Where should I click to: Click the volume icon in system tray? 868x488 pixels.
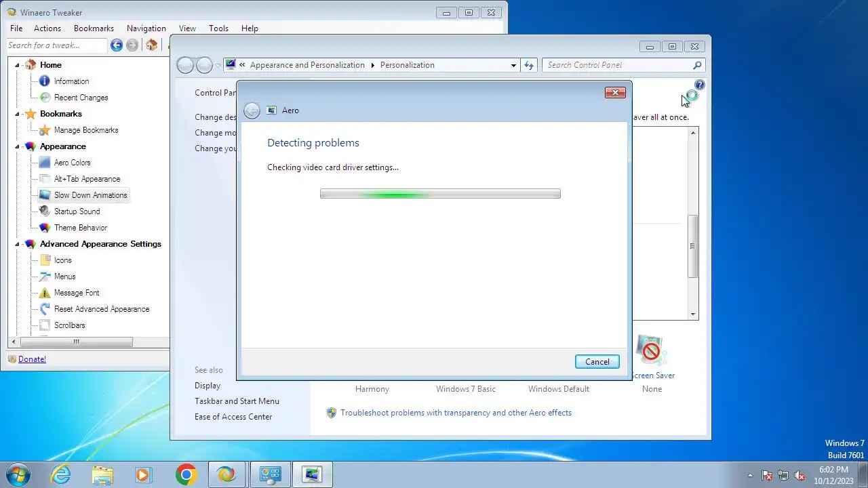(x=800, y=475)
